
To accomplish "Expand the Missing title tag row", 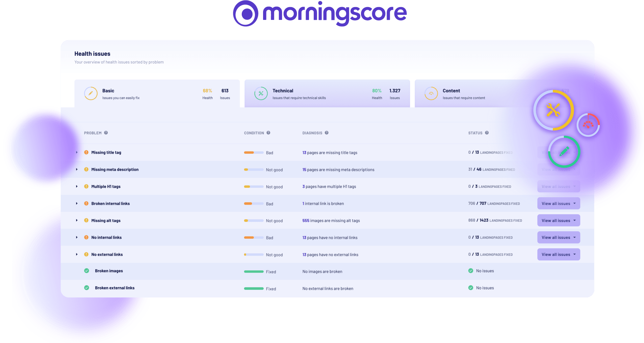I will coord(77,152).
